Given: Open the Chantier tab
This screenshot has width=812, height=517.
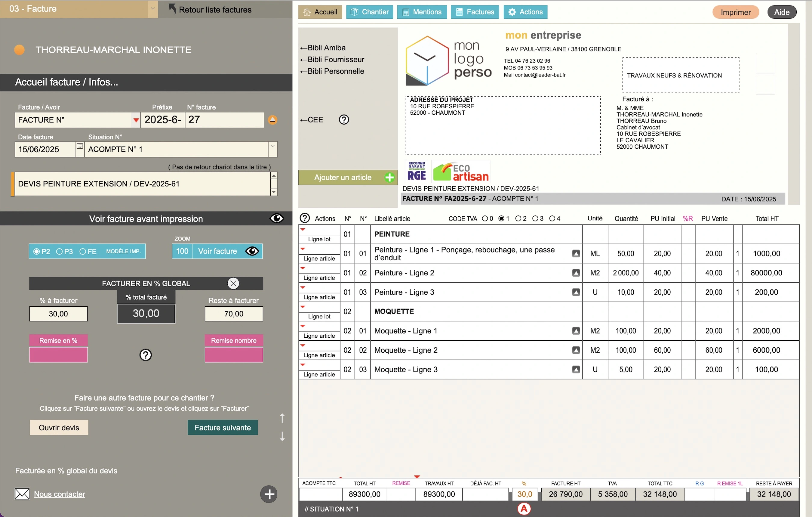Looking at the screenshot, I should (369, 12).
